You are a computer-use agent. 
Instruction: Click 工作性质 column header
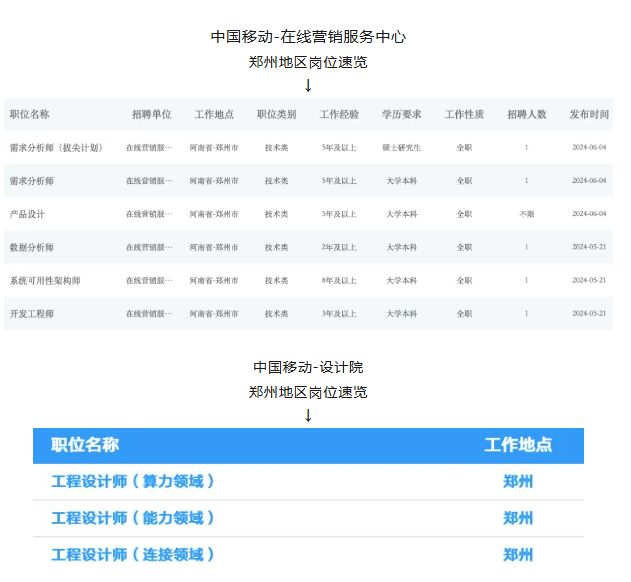pos(464,115)
